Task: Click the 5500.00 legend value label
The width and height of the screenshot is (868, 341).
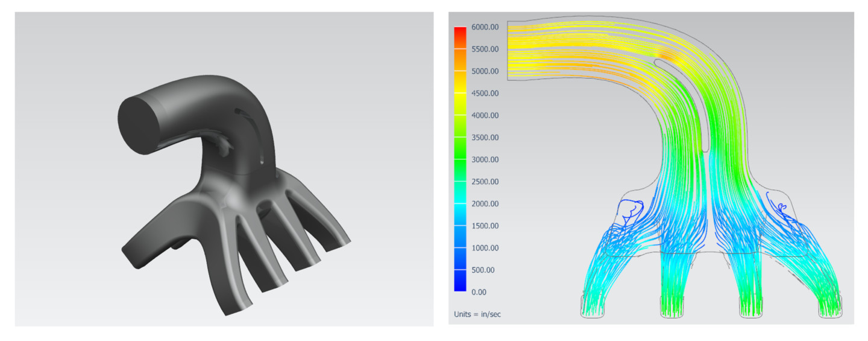Action: [486, 49]
